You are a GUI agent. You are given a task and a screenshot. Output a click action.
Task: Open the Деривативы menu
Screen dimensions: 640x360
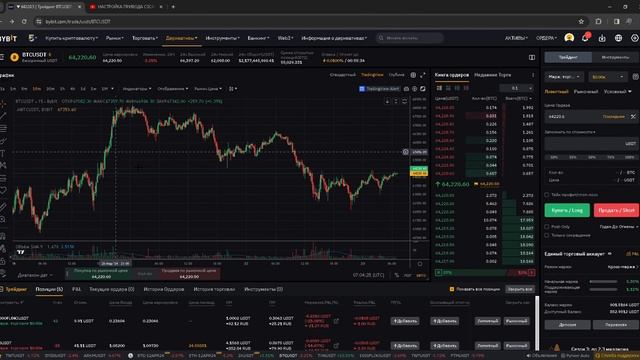(x=181, y=38)
